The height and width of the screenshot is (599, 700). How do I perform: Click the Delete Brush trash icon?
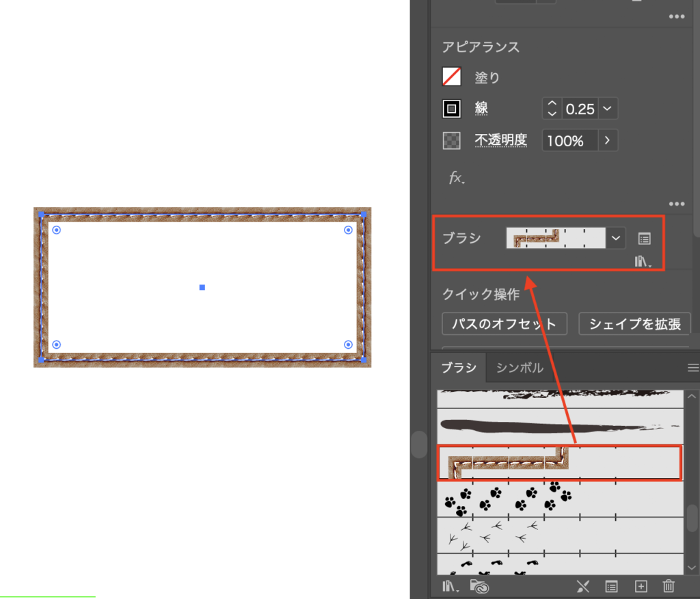click(x=669, y=585)
